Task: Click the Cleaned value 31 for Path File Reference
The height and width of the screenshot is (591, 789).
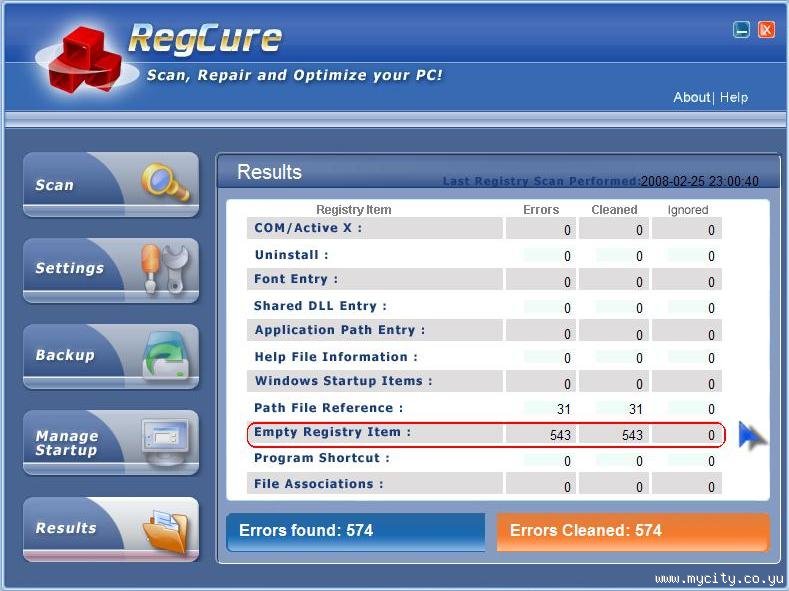Action: tap(636, 409)
